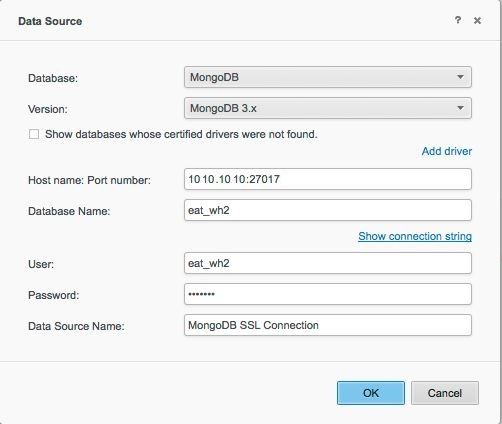Screen dimensions: 502x424
Task: Click the 'Password:' field label
Action: (x=53, y=295)
